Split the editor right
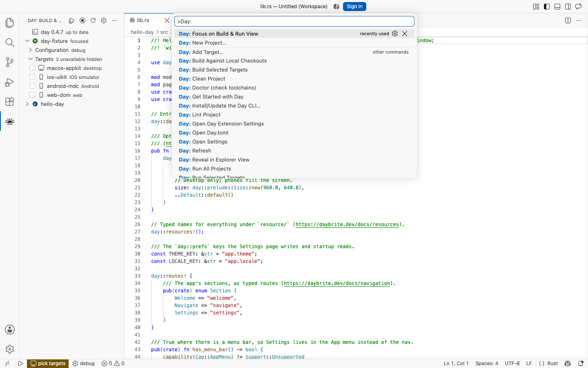Viewport: 588px width, 368px height. [568, 20]
